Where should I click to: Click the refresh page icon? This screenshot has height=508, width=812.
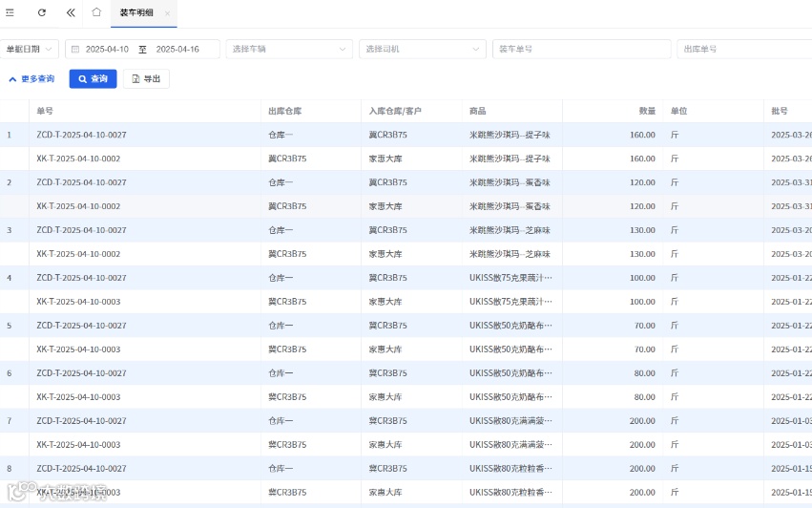42,13
